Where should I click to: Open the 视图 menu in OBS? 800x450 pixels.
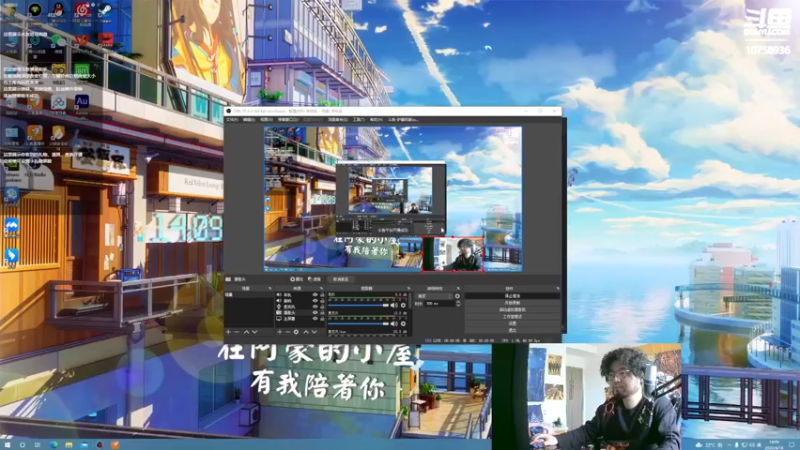267,119
